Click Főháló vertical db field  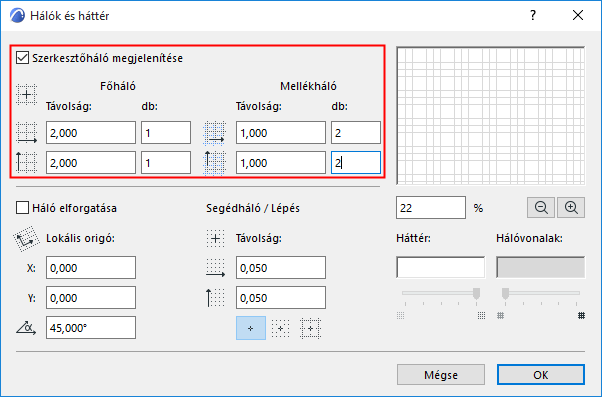166,163
